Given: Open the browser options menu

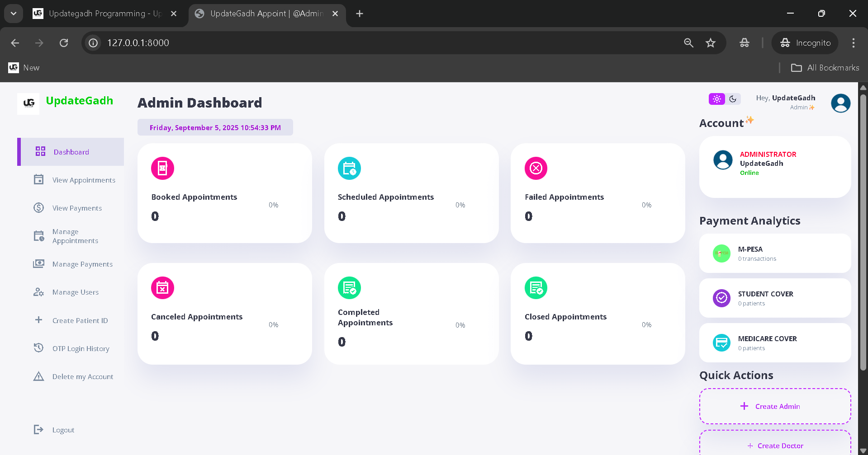Looking at the screenshot, I should [x=854, y=42].
